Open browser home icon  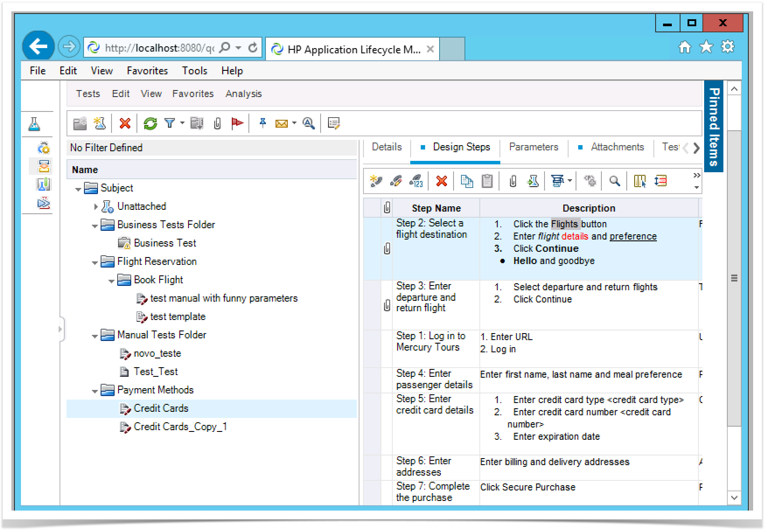[x=684, y=47]
